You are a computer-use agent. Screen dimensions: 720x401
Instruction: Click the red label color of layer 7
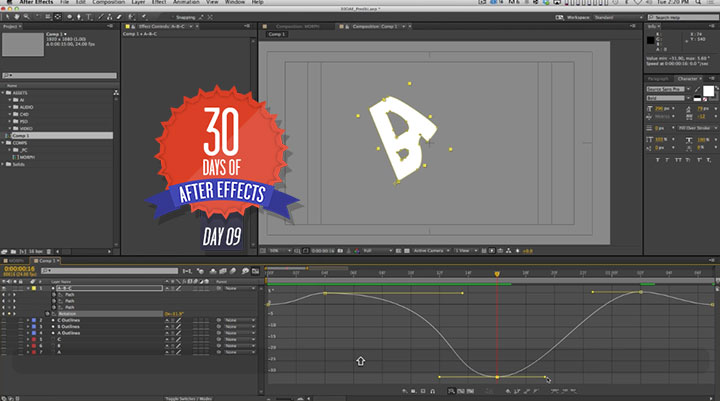point(34,352)
